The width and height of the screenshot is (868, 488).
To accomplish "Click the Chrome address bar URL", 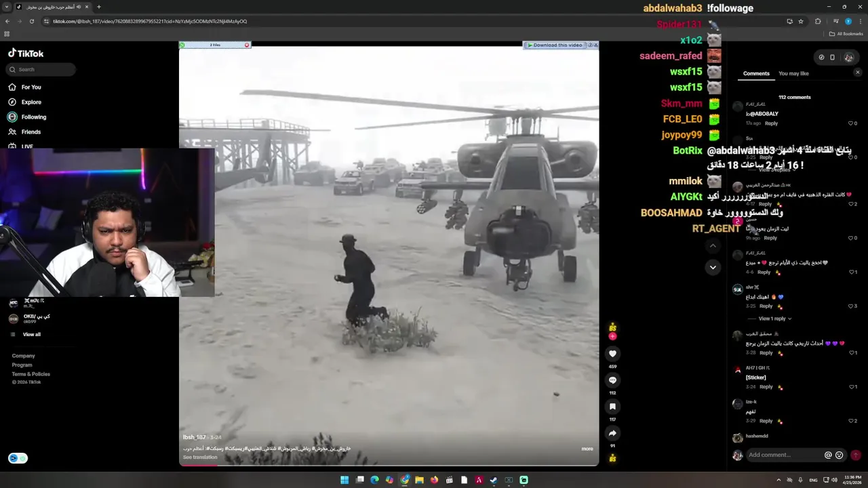I will click(150, 21).
